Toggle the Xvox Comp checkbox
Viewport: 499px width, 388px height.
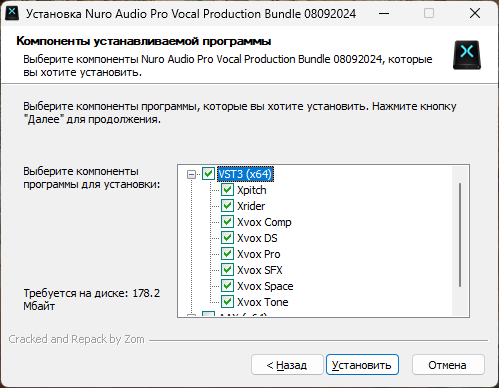227,222
